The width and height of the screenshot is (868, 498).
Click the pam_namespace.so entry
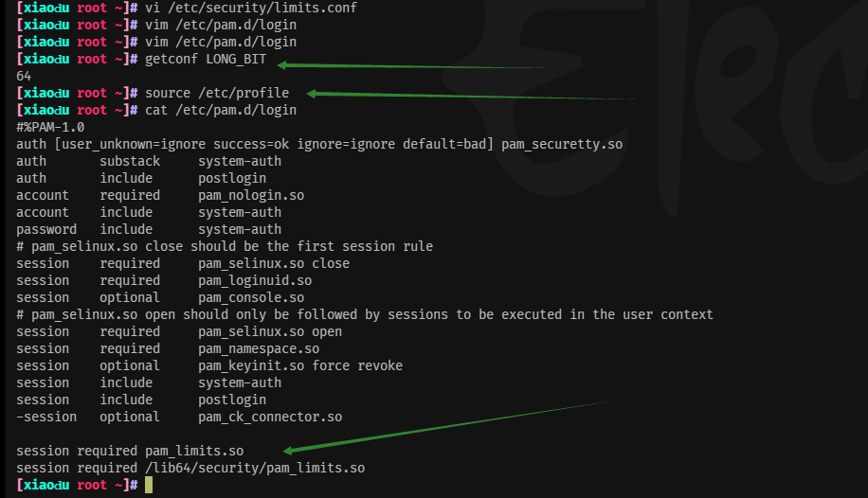(259, 348)
